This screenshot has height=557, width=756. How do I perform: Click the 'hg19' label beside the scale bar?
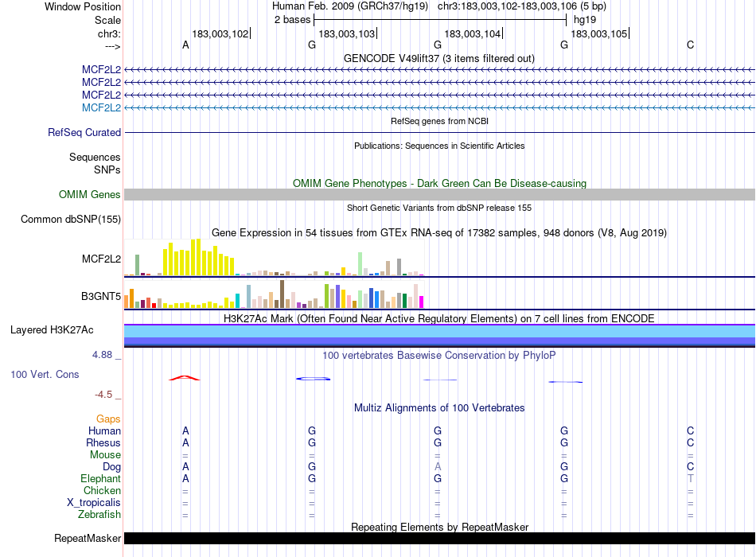tap(585, 20)
